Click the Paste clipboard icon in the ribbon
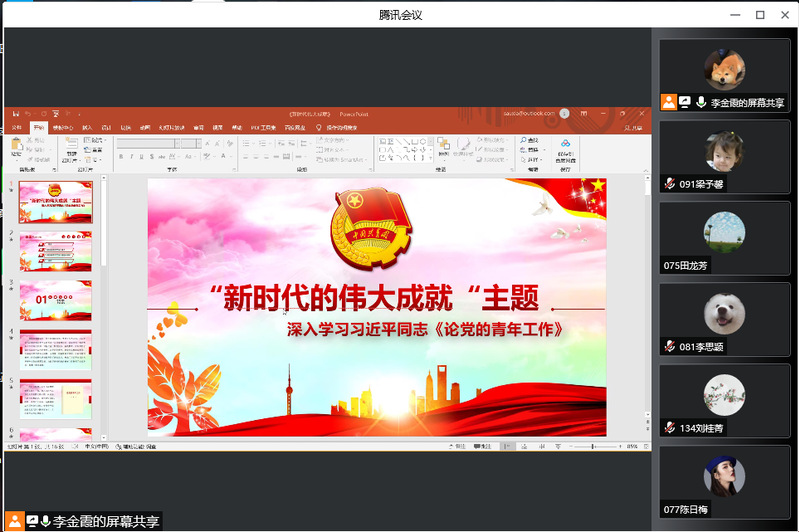 [16, 146]
